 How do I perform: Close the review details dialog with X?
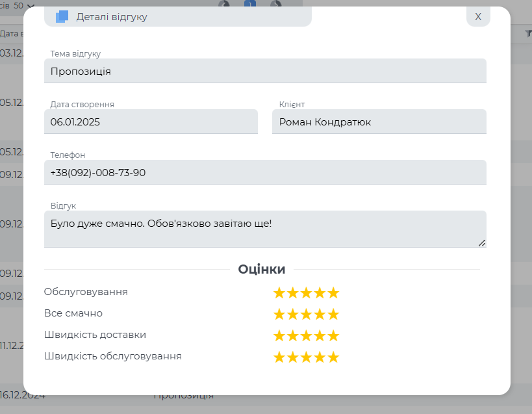pos(478,17)
